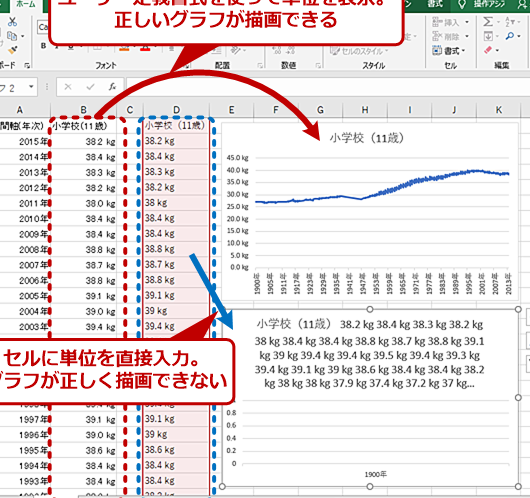Open the Name Box dropdown arrow
Viewport: 530px width, 498px height.
click(31, 87)
